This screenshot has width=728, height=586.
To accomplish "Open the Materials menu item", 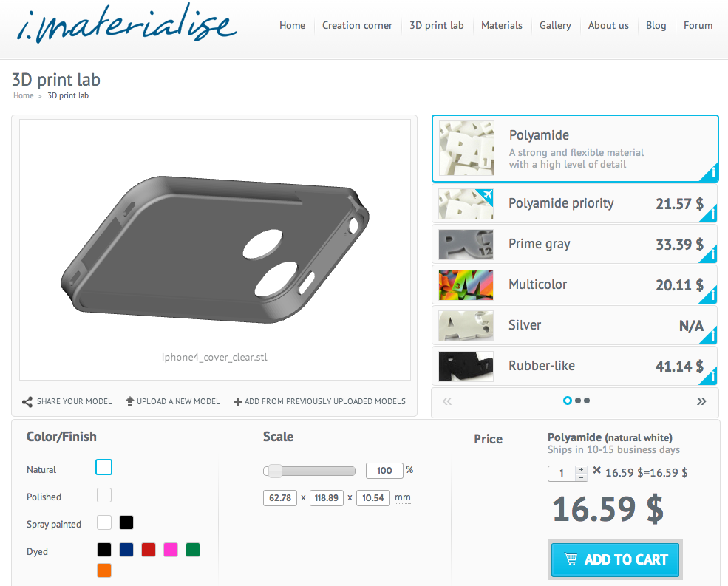I will pyautogui.click(x=501, y=26).
